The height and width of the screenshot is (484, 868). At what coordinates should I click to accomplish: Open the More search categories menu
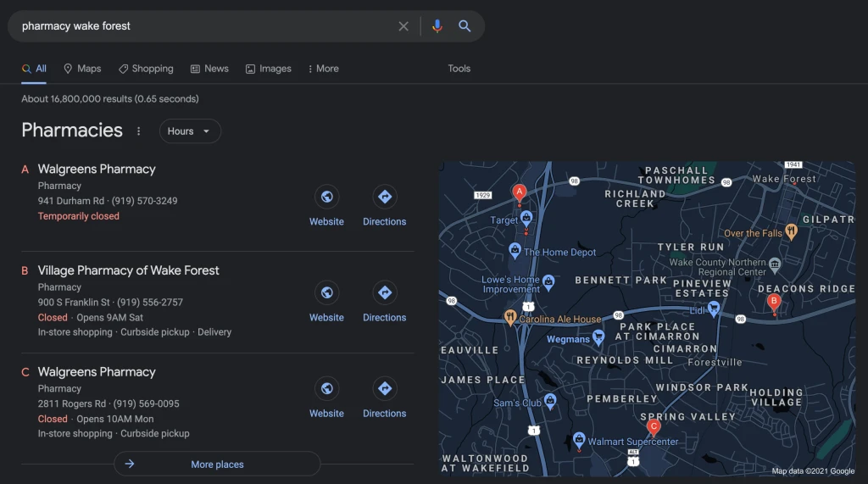pos(323,69)
